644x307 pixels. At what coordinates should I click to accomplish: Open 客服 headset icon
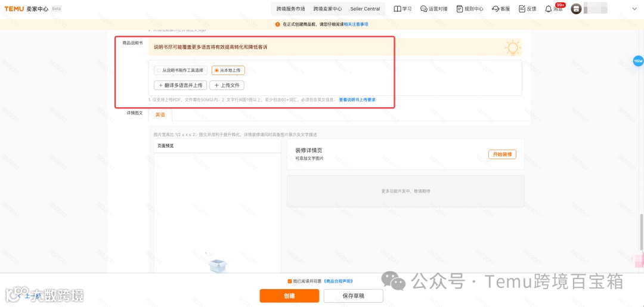(496, 8)
